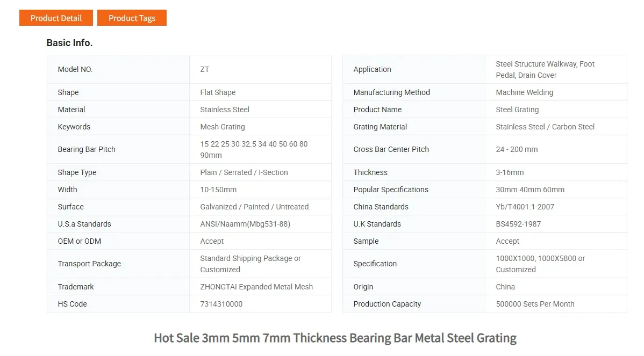This screenshot has width=644, height=356.
Task: Open the Product Detail tab
Action: pyautogui.click(x=56, y=18)
